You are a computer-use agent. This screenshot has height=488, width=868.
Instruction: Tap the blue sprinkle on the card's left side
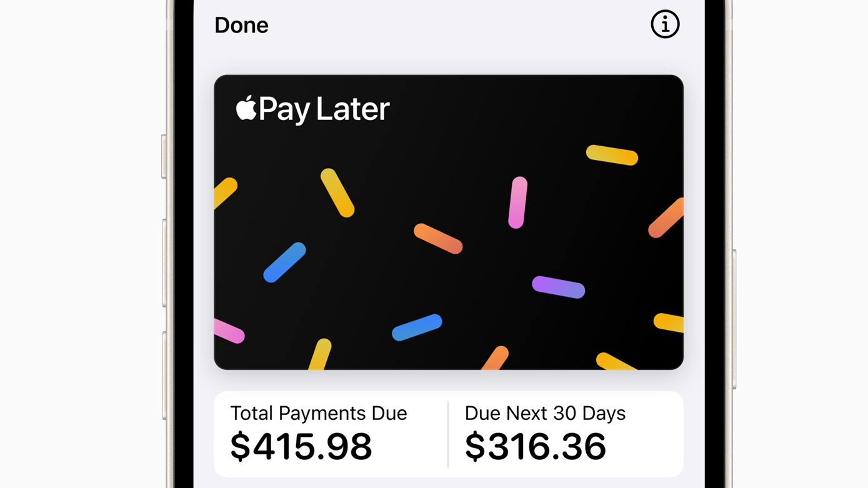[284, 261]
